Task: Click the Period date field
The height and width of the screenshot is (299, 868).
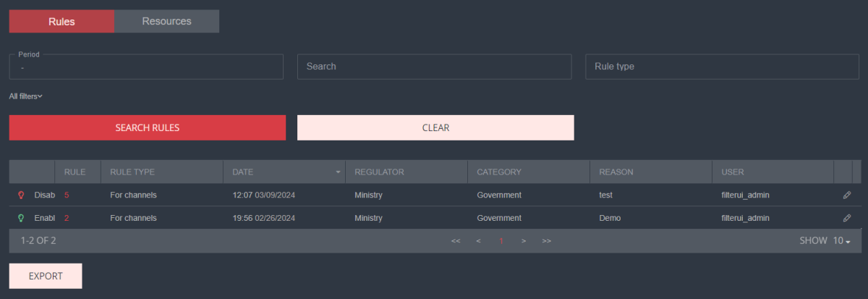Action: click(145, 67)
